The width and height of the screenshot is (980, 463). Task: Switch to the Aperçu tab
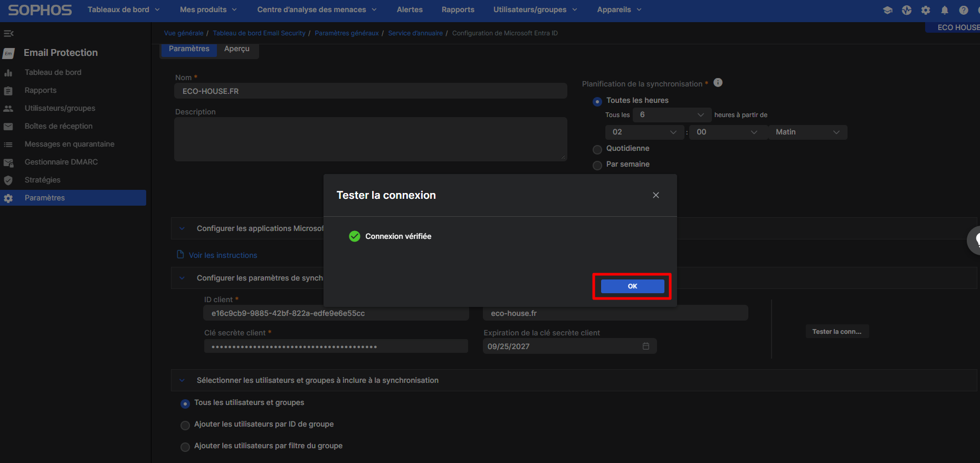[237, 49]
